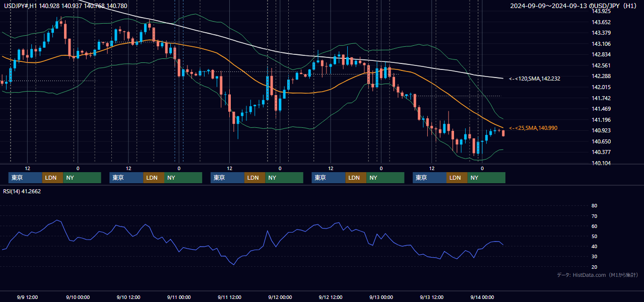The height and width of the screenshot is (302, 644).
Task: Select the RSI(14) 41.2662 indicator label
Action: tap(22, 191)
